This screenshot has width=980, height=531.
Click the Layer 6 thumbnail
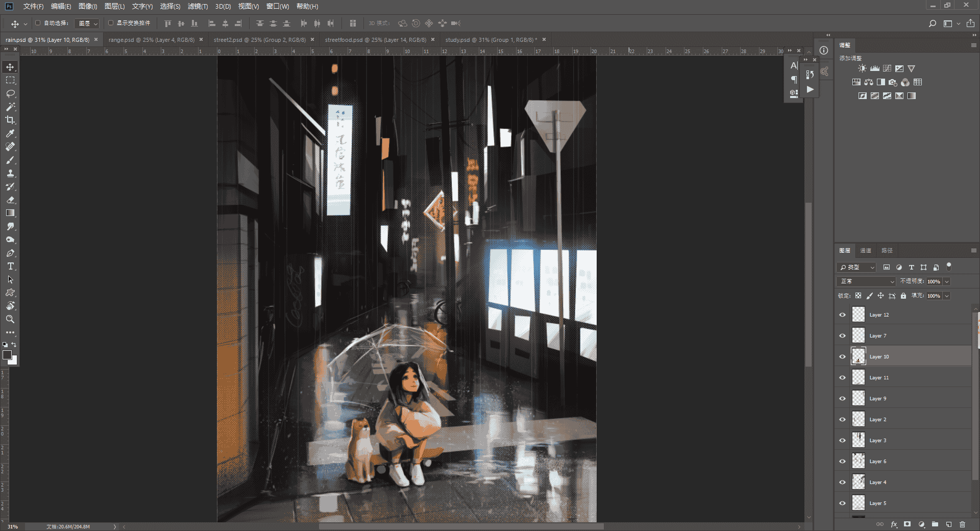pyautogui.click(x=859, y=461)
